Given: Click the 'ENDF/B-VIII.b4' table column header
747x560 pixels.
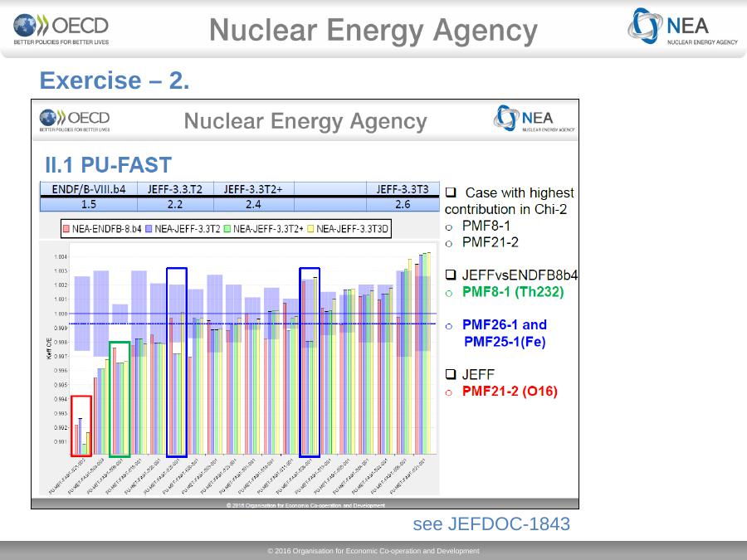Looking at the screenshot, I should (x=89, y=189).
